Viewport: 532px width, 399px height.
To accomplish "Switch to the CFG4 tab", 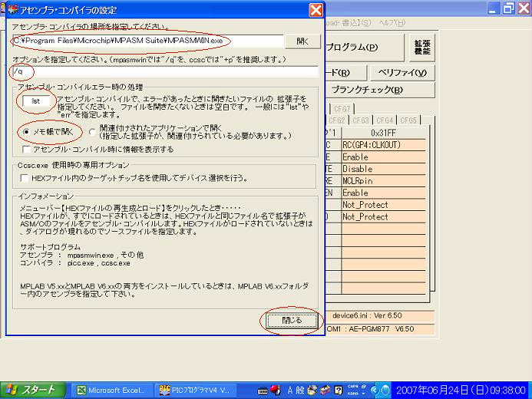I will tap(385, 120).
